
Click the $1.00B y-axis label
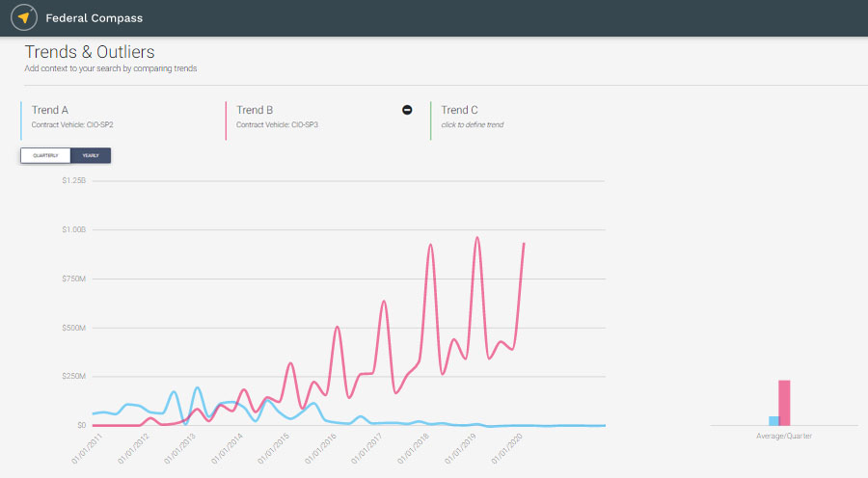point(73,229)
